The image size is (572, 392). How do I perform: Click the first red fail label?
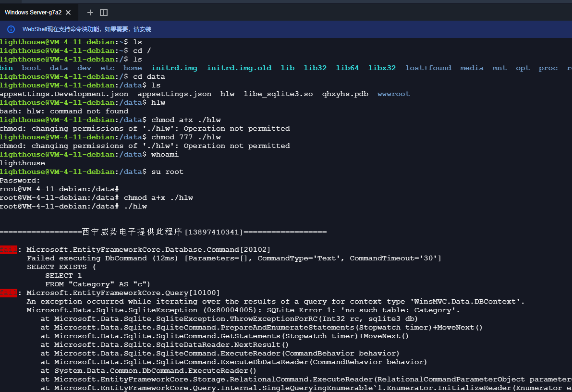click(x=9, y=249)
